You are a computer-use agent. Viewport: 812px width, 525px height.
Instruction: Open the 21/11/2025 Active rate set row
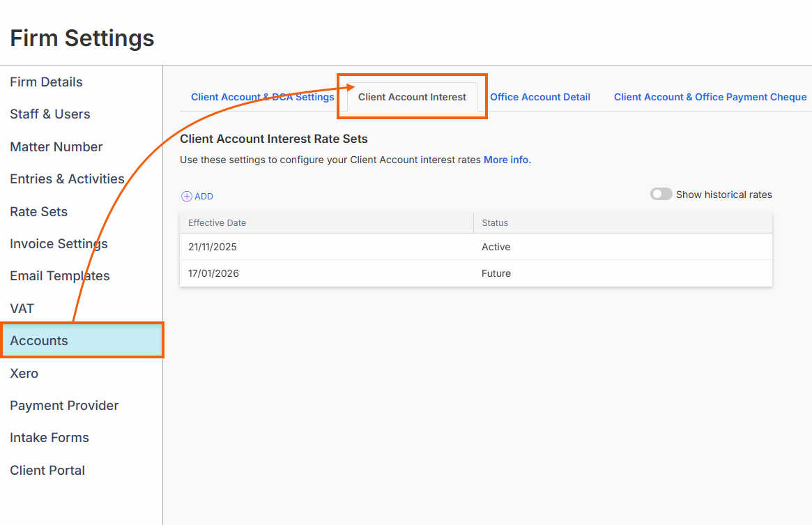(475, 247)
